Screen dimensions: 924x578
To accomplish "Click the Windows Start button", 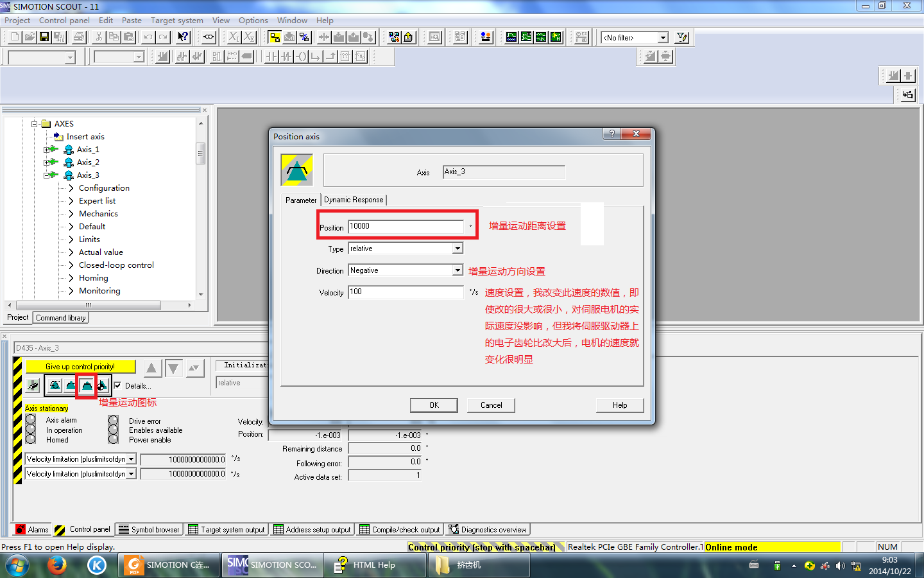I will click(x=17, y=565).
